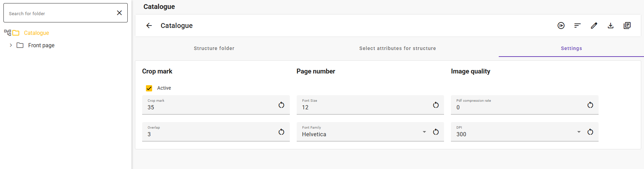Image resolution: width=644 pixels, height=169 pixels.
Task: Reset the Pdf compression rate
Action: pyautogui.click(x=590, y=105)
